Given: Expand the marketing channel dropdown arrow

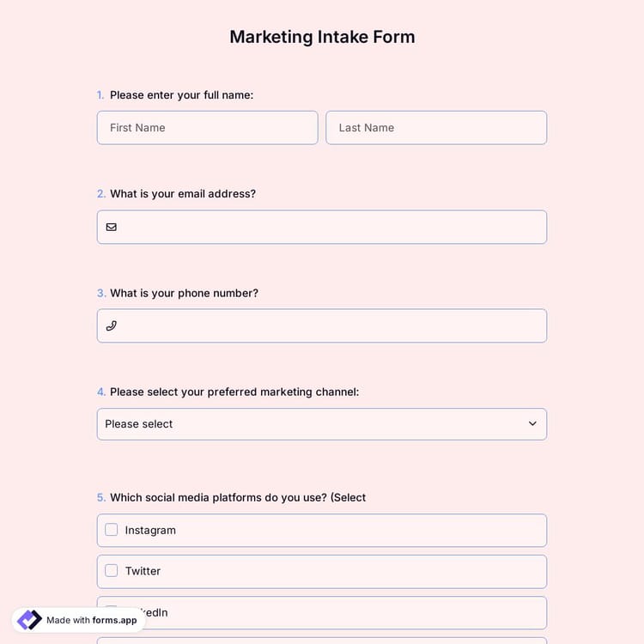Looking at the screenshot, I should point(532,424).
